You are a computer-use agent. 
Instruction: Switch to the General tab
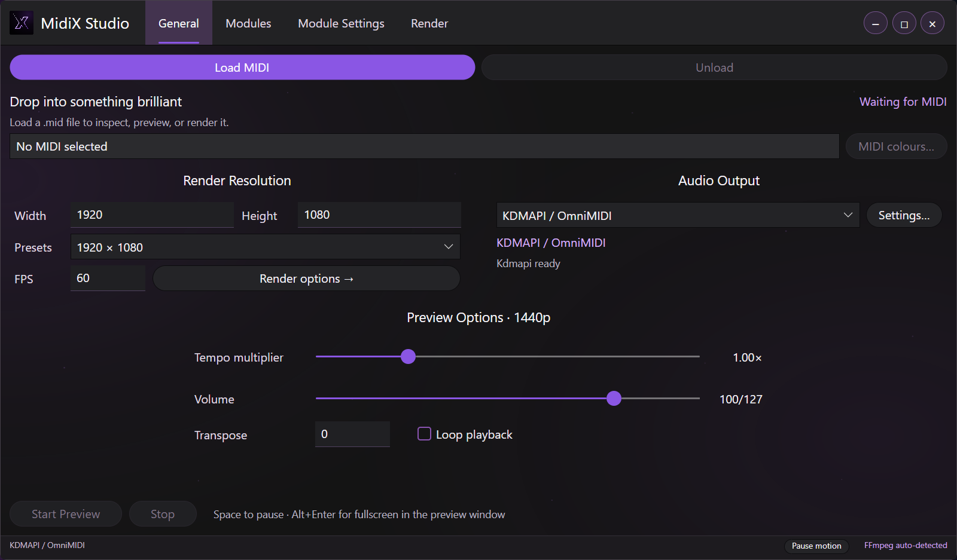[179, 23]
